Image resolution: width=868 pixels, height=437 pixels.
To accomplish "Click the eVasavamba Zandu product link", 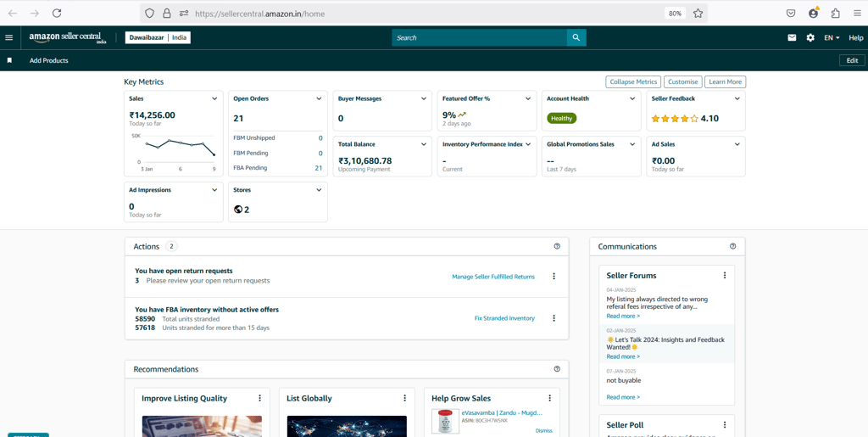I will [502, 412].
